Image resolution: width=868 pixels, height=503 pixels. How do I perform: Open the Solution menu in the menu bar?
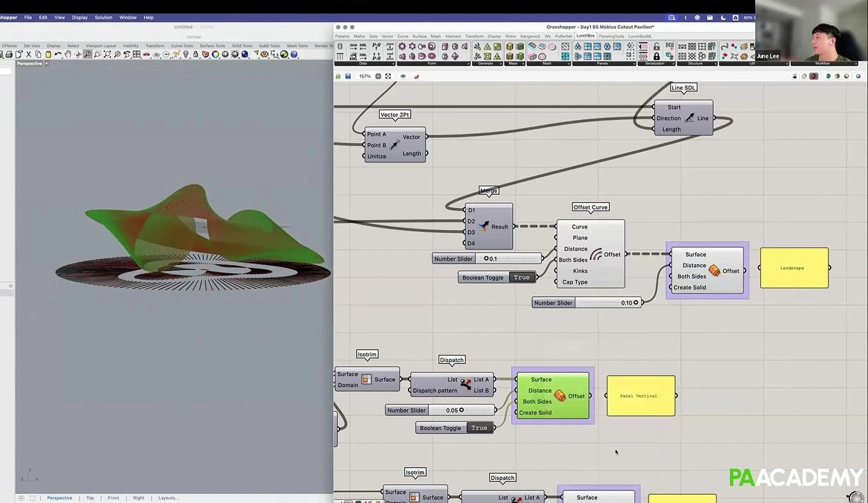pos(103,17)
